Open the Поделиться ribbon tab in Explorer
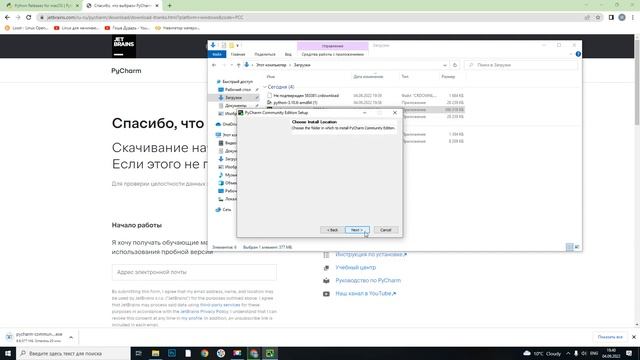This screenshot has height=360, width=640. coord(265,54)
